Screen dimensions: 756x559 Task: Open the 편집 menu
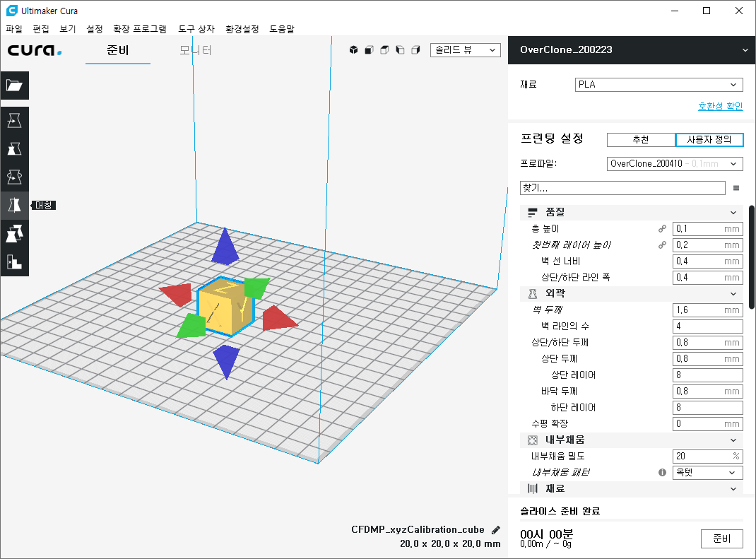pyautogui.click(x=41, y=29)
